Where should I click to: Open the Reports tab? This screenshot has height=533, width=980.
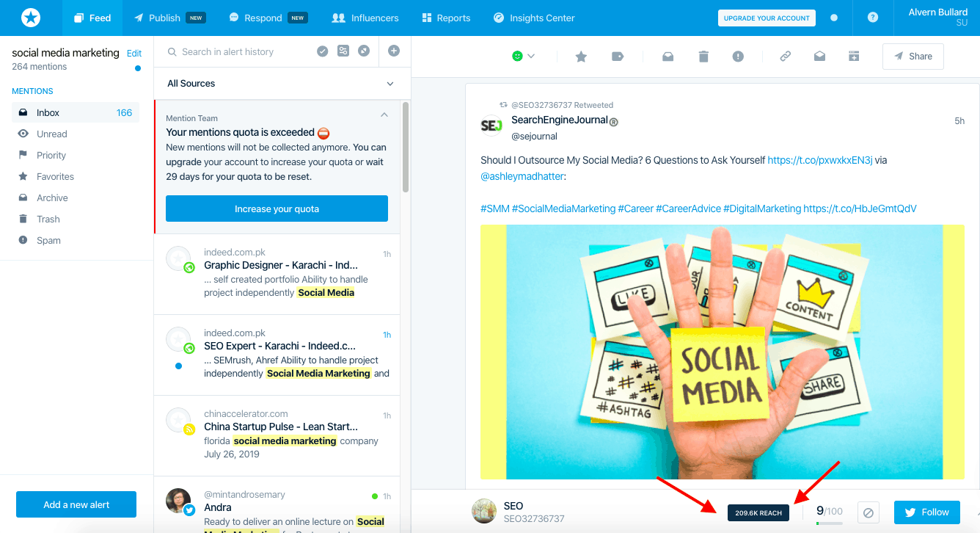[446, 18]
